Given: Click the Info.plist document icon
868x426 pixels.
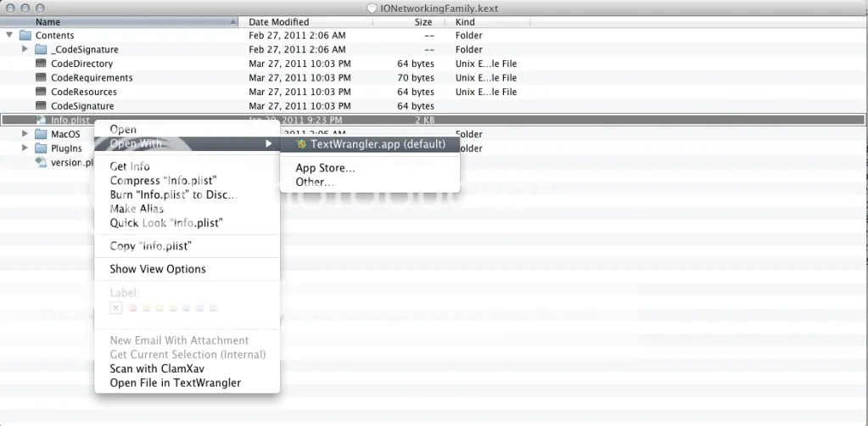Looking at the screenshot, I should pyautogui.click(x=41, y=120).
